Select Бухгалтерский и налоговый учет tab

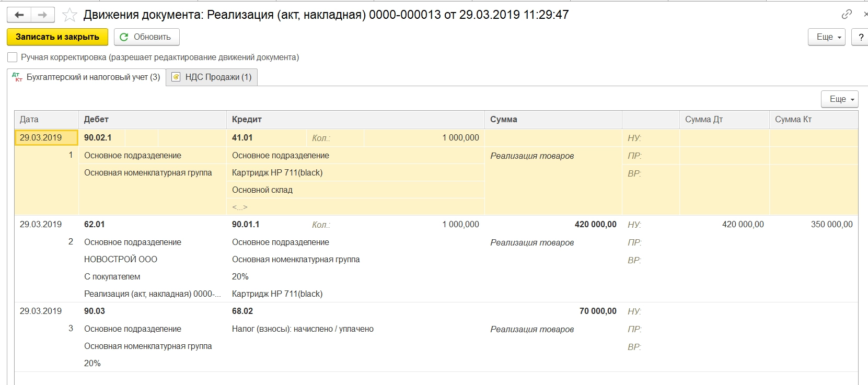click(x=93, y=77)
